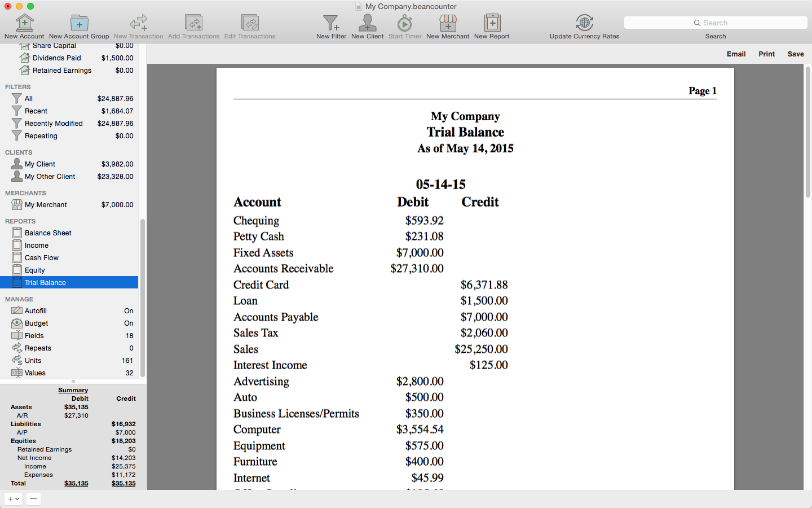This screenshot has height=508, width=812.
Task: Click the FILTERS section header
Action: coord(18,87)
